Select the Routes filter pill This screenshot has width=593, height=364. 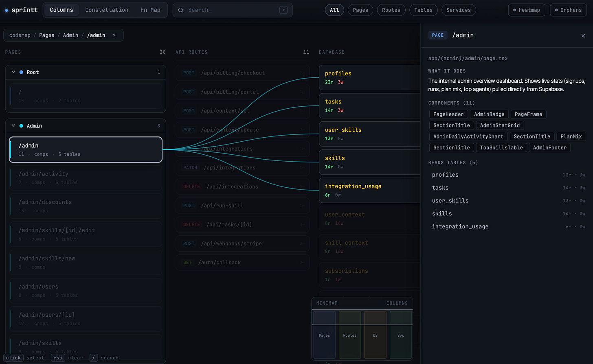click(x=391, y=10)
